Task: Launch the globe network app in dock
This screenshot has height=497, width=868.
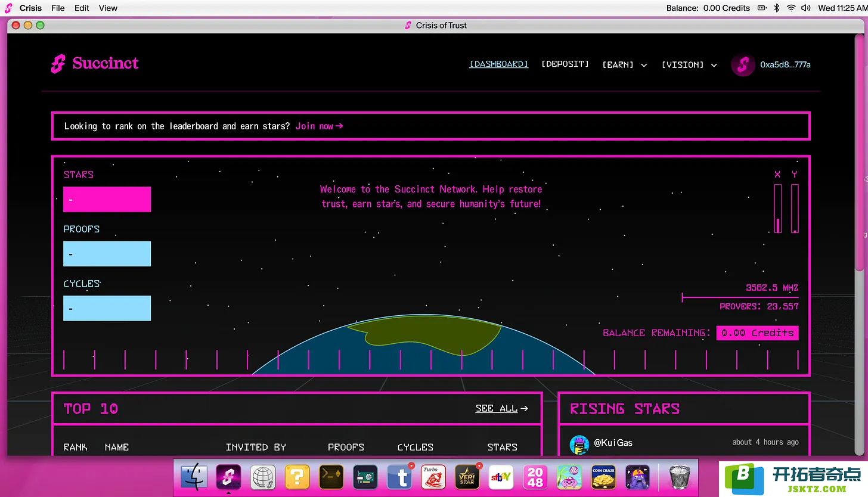Action: click(x=263, y=477)
